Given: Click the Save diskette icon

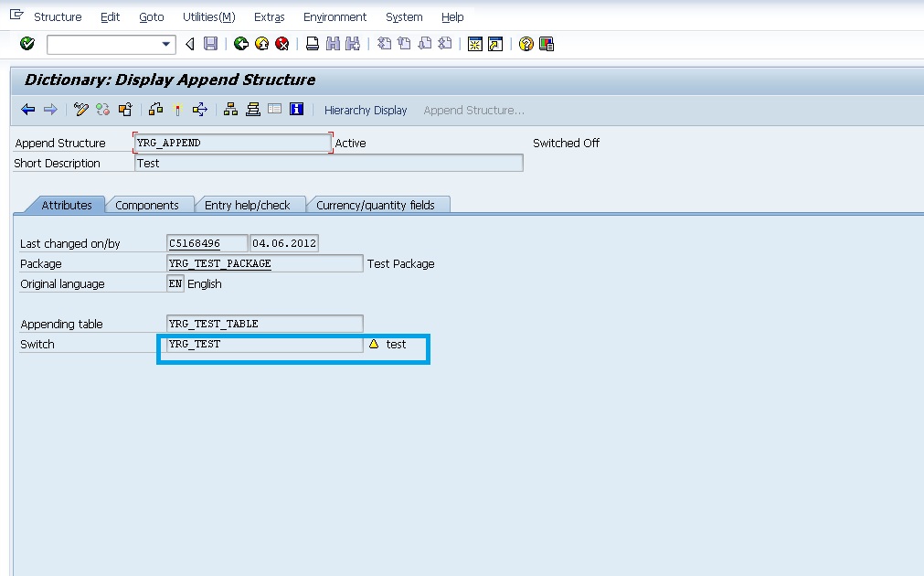Looking at the screenshot, I should tap(210, 44).
